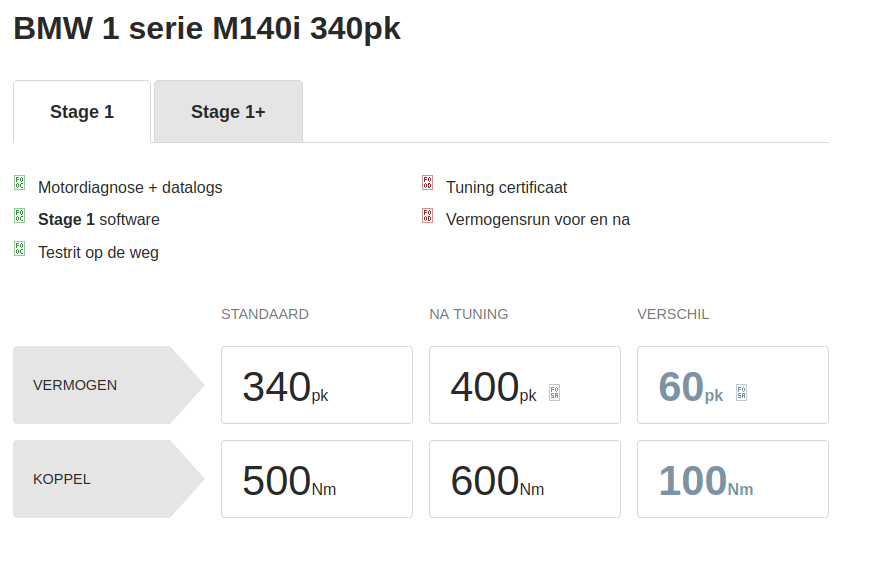873x561 pixels.
Task: Click the 340pk standard power box
Action: click(x=316, y=385)
